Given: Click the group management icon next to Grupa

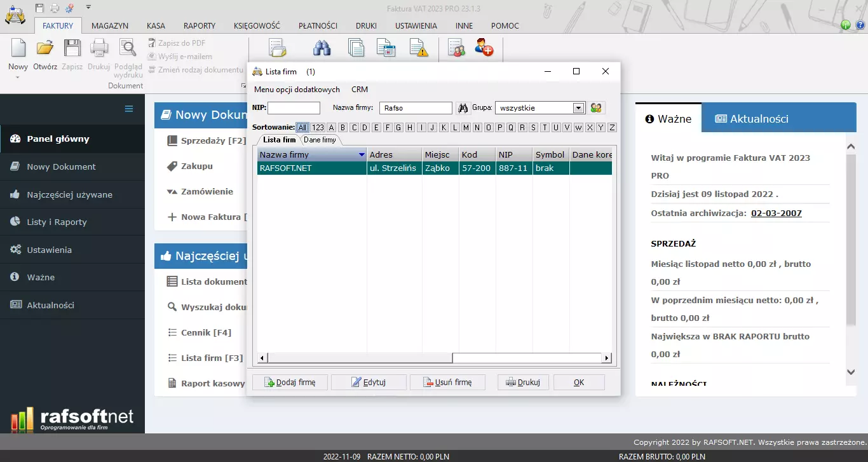Looking at the screenshot, I should tap(596, 108).
